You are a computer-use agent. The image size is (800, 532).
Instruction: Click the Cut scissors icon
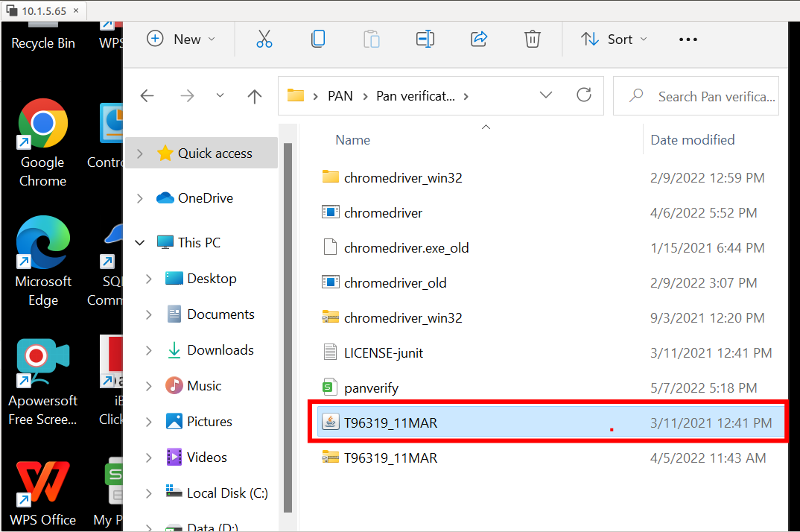(264, 39)
